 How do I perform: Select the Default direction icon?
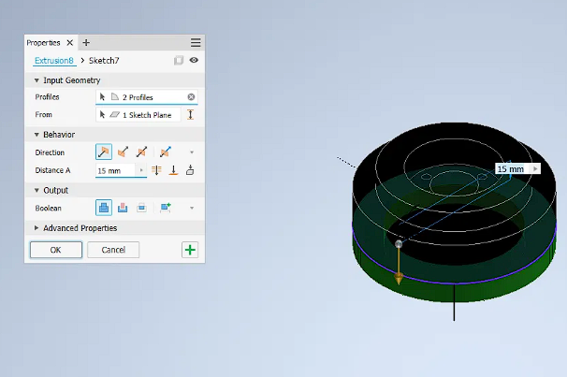[x=103, y=152]
